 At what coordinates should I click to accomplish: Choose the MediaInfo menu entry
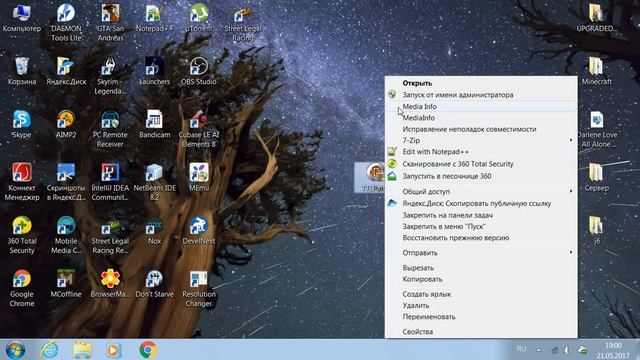[x=481, y=118]
